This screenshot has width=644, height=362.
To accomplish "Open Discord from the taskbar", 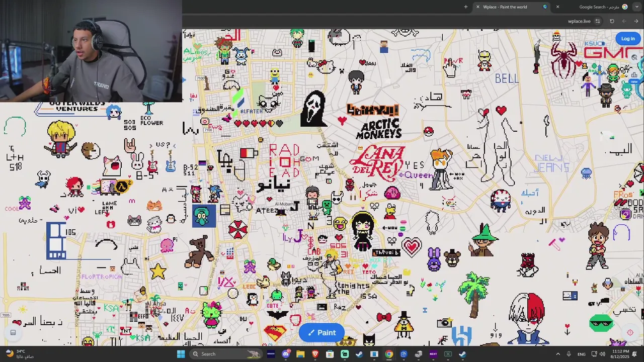I will tap(286, 354).
